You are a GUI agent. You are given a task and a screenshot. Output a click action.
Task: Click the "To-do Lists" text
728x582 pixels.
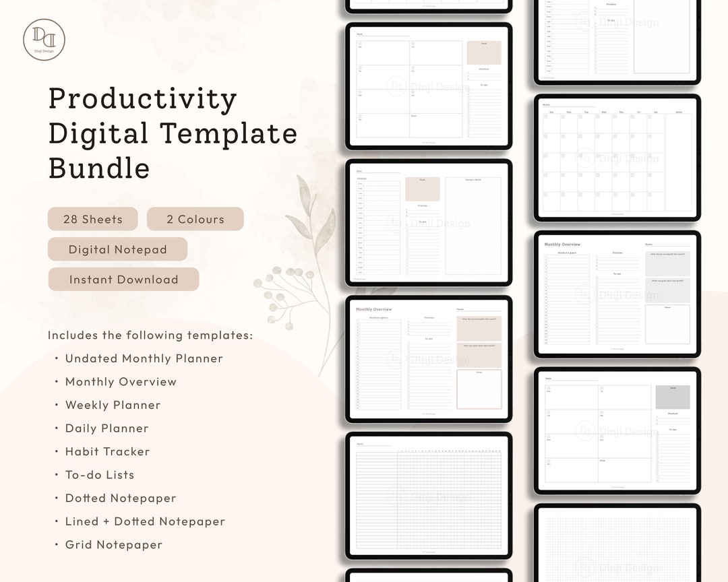(x=99, y=475)
